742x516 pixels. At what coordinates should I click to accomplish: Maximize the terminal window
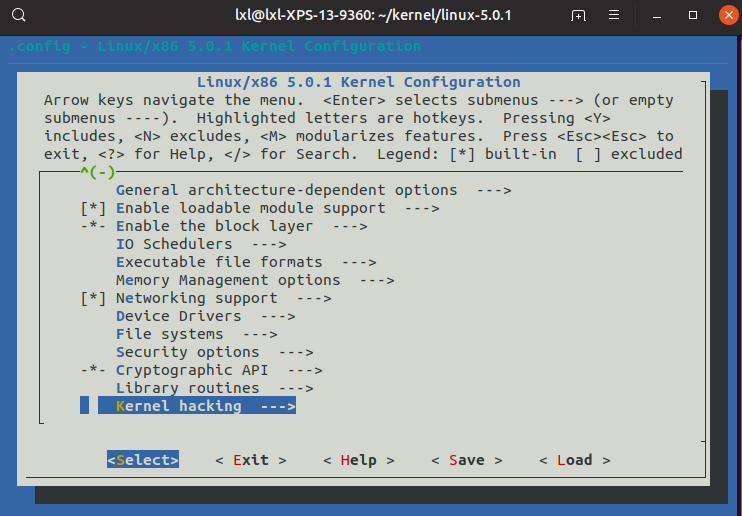point(693,16)
